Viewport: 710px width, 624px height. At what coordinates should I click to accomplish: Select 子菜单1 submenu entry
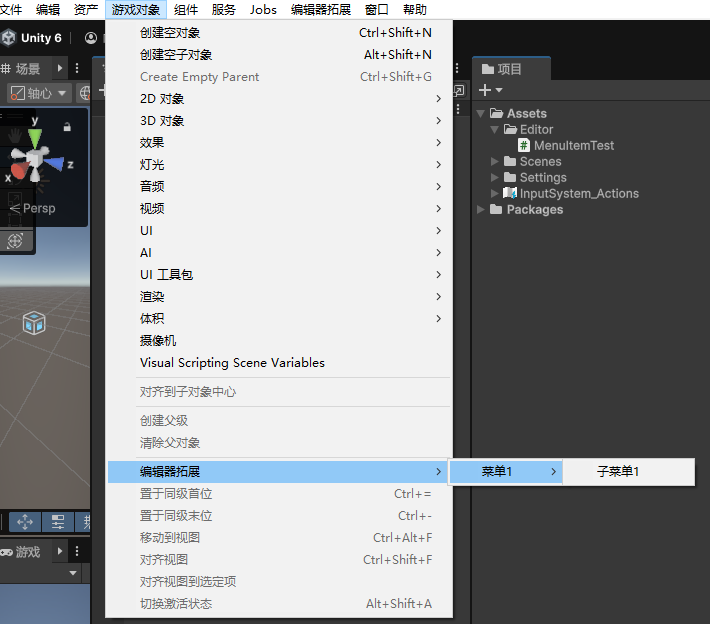[x=618, y=472]
